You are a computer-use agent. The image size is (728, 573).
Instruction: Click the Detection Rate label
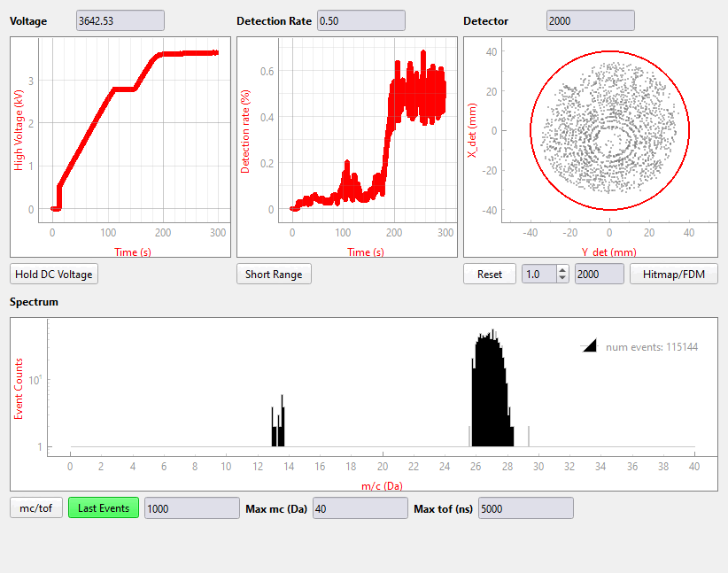[x=274, y=21]
